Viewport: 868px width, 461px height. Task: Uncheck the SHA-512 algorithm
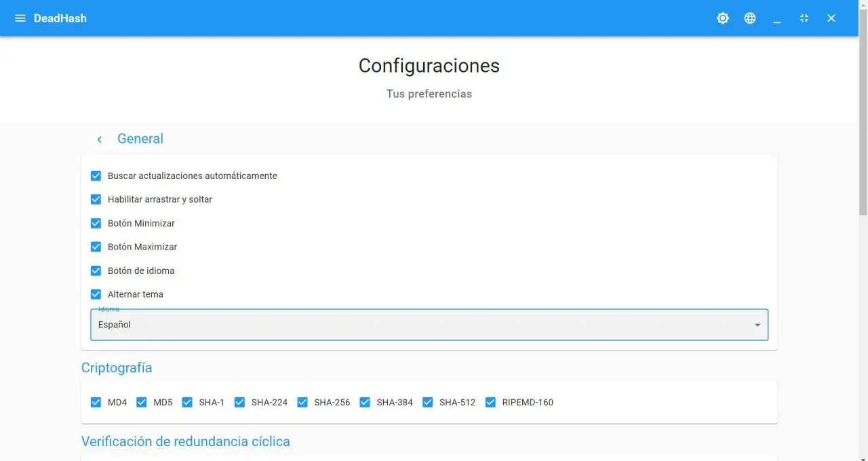click(427, 402)
